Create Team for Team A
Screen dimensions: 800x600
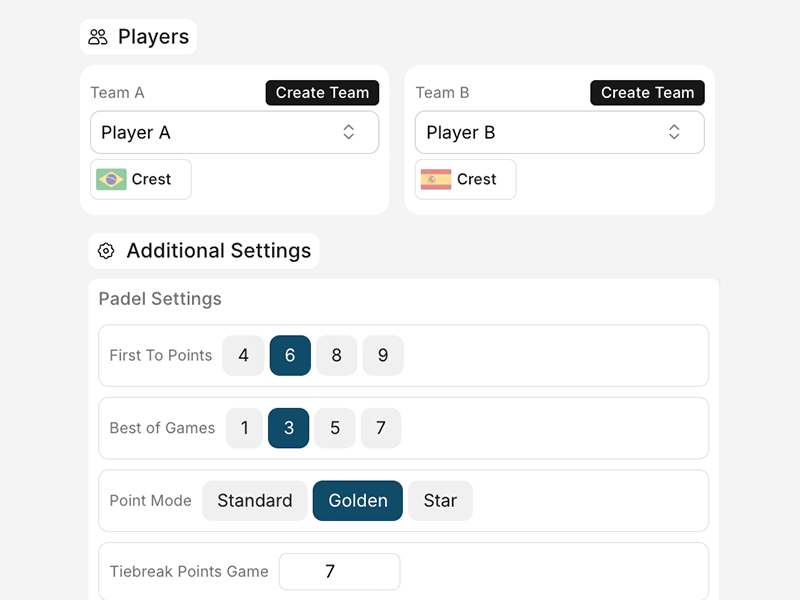(322, 93)
